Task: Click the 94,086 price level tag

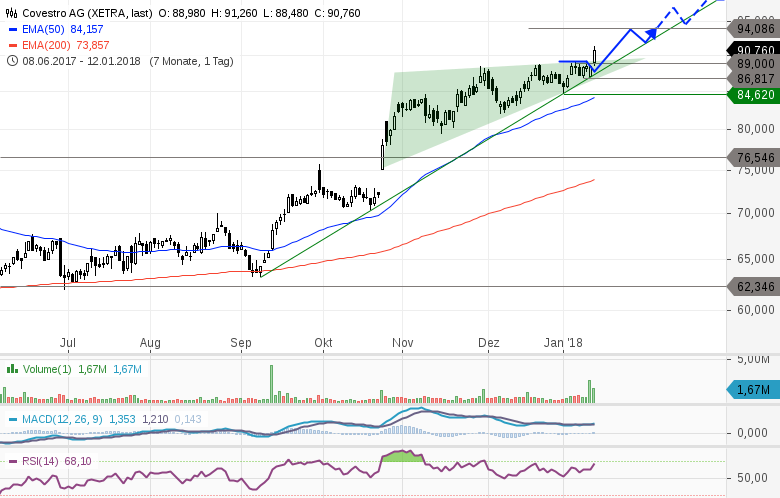Action: pyautogui.click(x=753, y=29)
